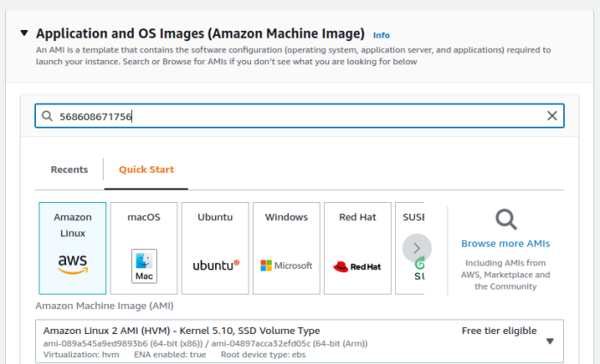Image resolution: width=600 pixels, height=364 pixels.
Task: Click the Amazon Linux 2 AMI (HVM) entry
Action: coord(182,331)
